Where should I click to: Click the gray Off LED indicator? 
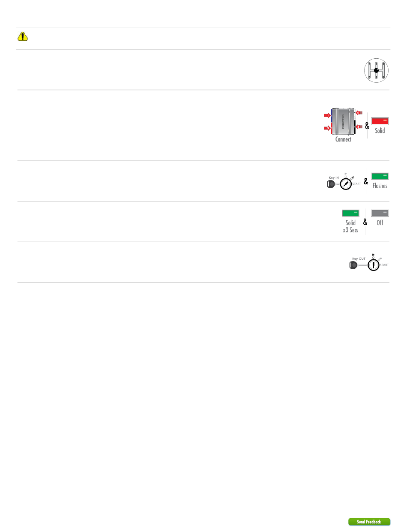pos(380,213)
